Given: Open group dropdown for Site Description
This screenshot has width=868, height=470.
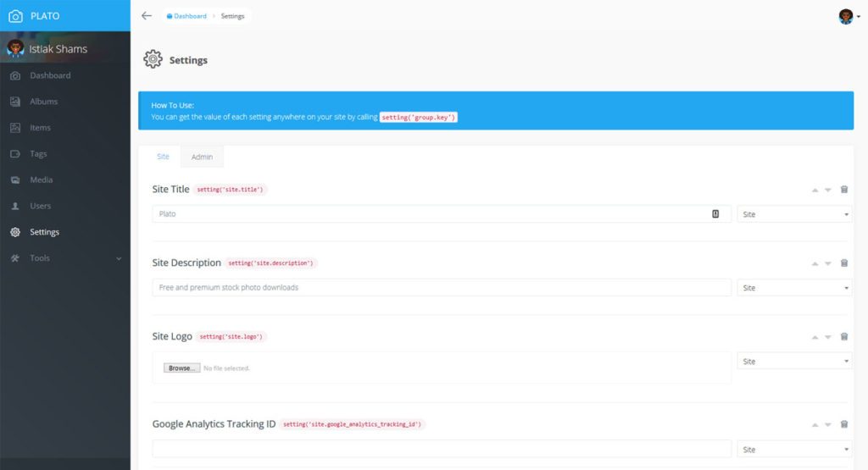Looking at the screenshot, I should click(794, 288).
